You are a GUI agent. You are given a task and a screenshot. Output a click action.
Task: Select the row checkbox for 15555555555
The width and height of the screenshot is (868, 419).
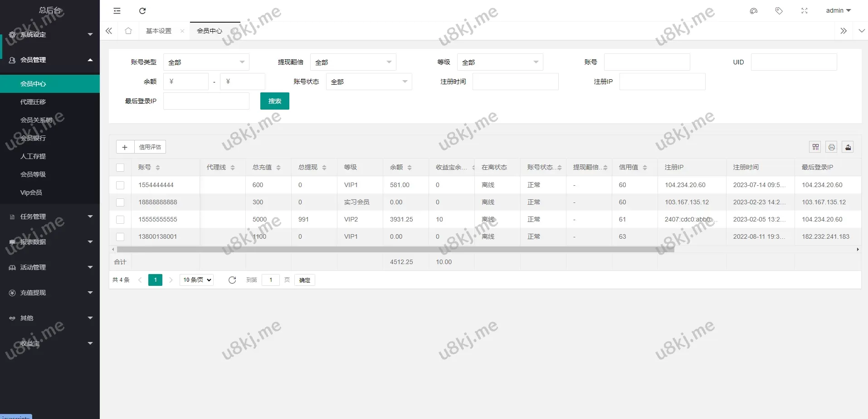coord(120,219)
